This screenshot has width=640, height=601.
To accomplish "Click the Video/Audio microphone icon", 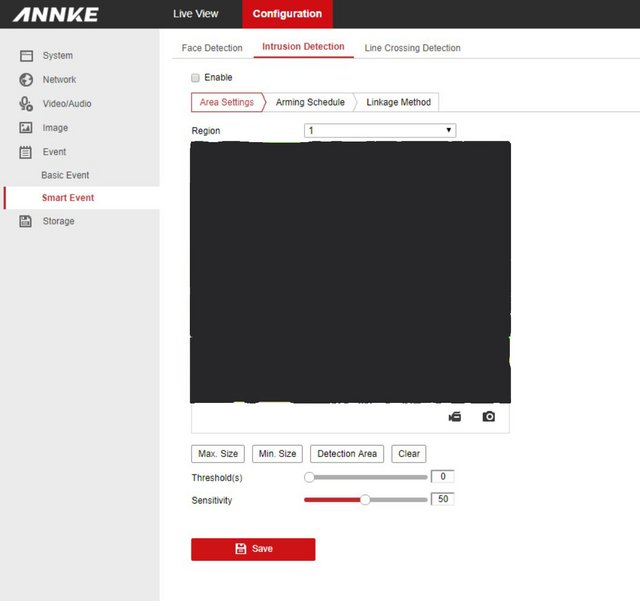I will pyautogui.click(x=26, y=104).
